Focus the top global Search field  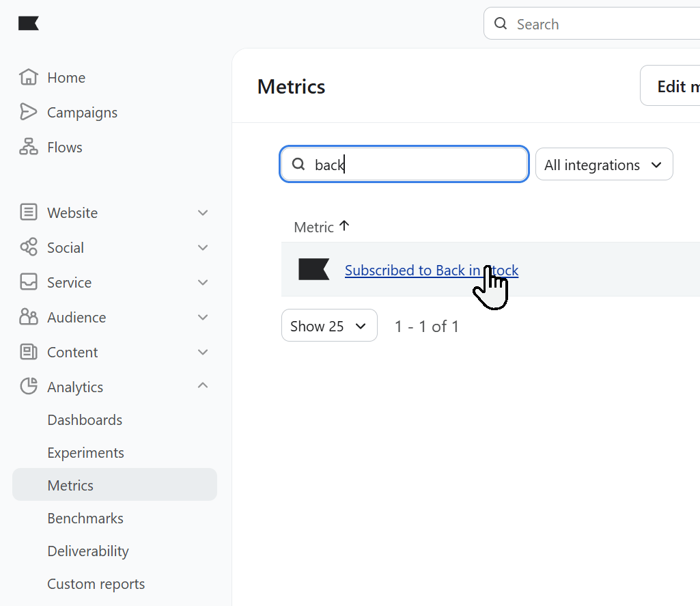(592, 24)
